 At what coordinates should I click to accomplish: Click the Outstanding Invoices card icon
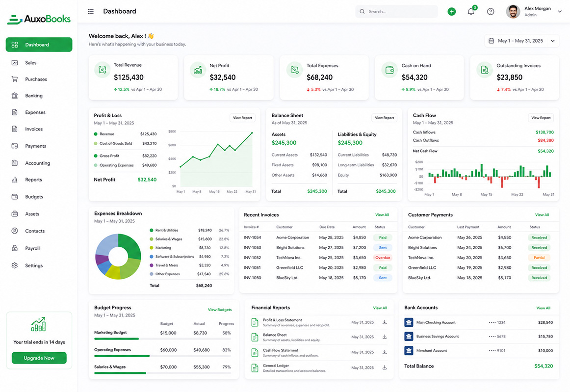(x=484, y=70)
